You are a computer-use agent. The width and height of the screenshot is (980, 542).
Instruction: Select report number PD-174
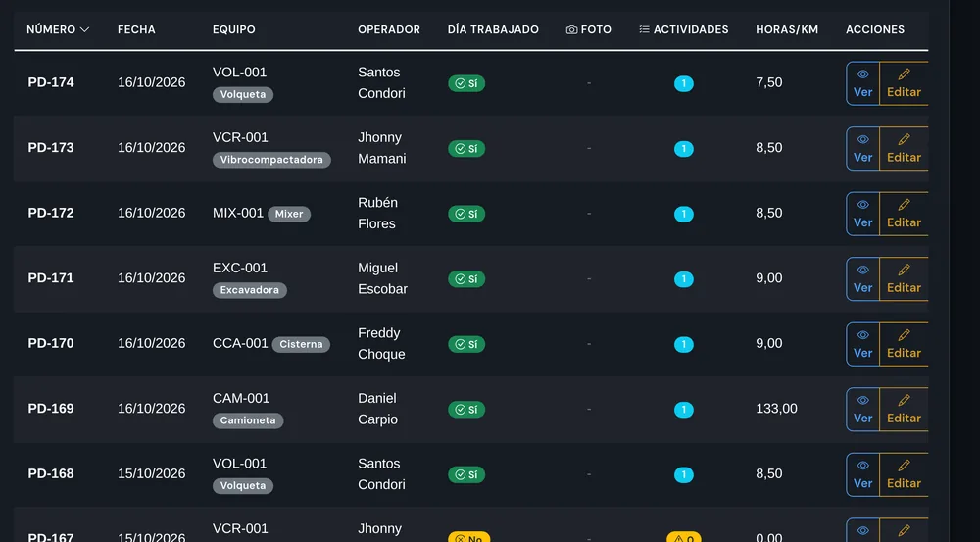(51, 82)
